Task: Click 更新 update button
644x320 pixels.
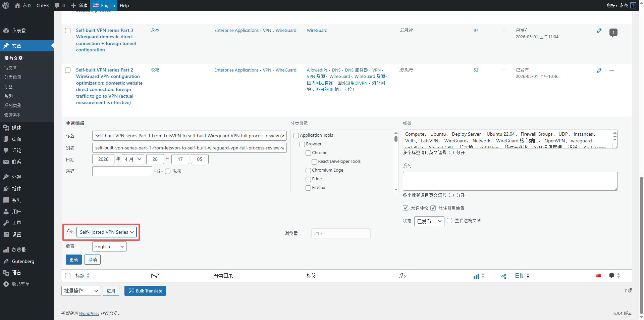Action: click(x=74, y=260)
